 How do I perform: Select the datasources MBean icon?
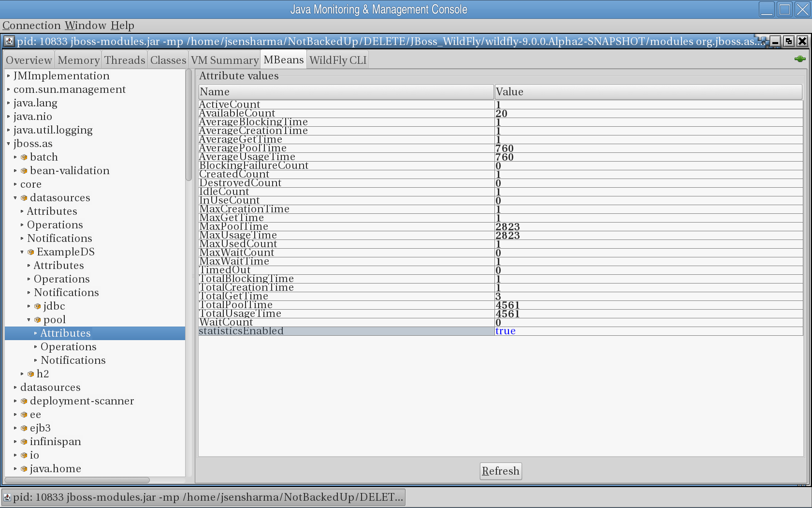(x=24, y=197)
